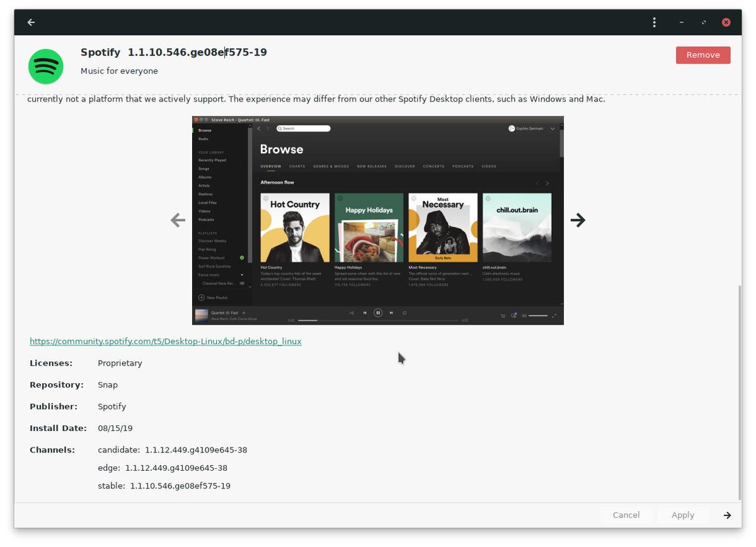Go forward using bottom-right arrow
The image size is (756, 547).
[x=727, y=515]
